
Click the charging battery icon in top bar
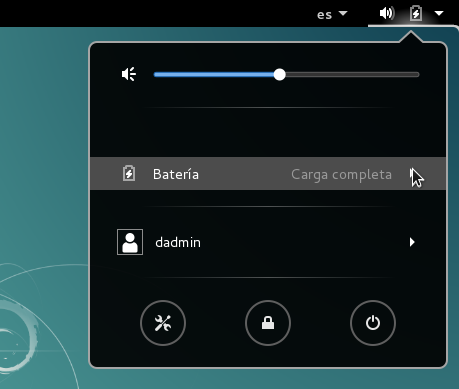pos(416,13)
